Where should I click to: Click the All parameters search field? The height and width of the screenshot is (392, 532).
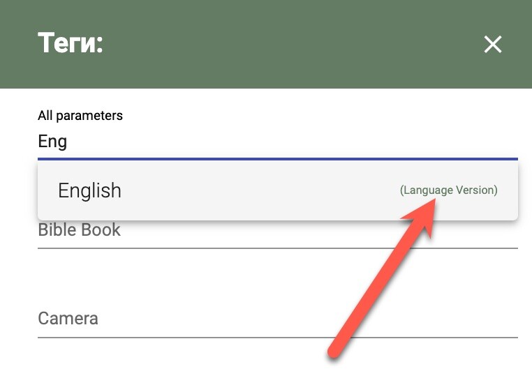[x=277, y=142]
